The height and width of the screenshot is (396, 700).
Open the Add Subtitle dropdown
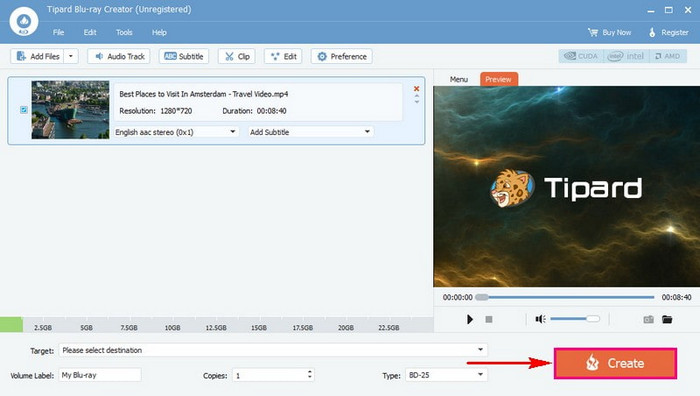311,132
